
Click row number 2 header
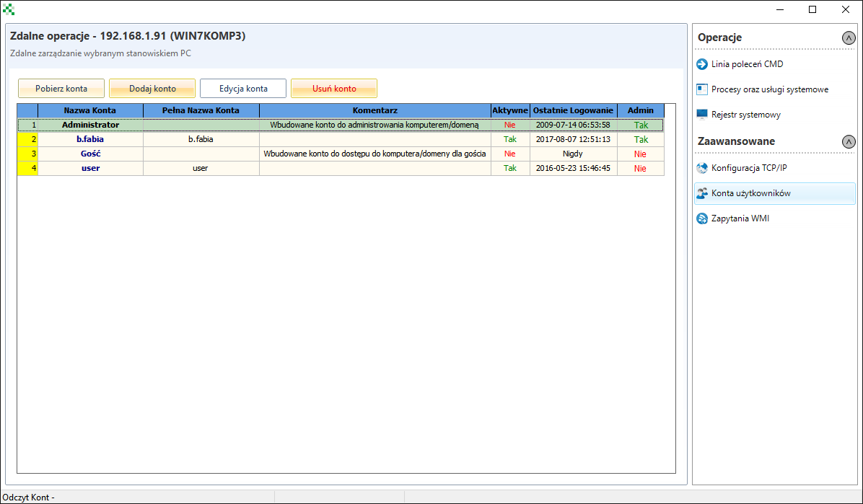click(27, 139)
